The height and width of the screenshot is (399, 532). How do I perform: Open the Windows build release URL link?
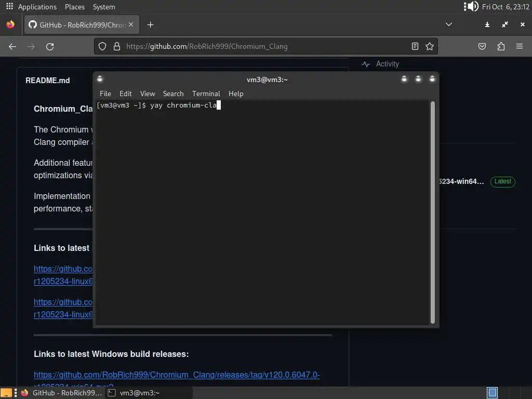pos(177,375)
